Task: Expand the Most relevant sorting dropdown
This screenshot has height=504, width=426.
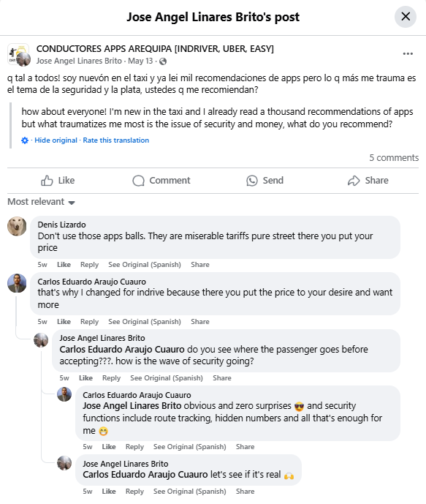Action: click(41, 202)
